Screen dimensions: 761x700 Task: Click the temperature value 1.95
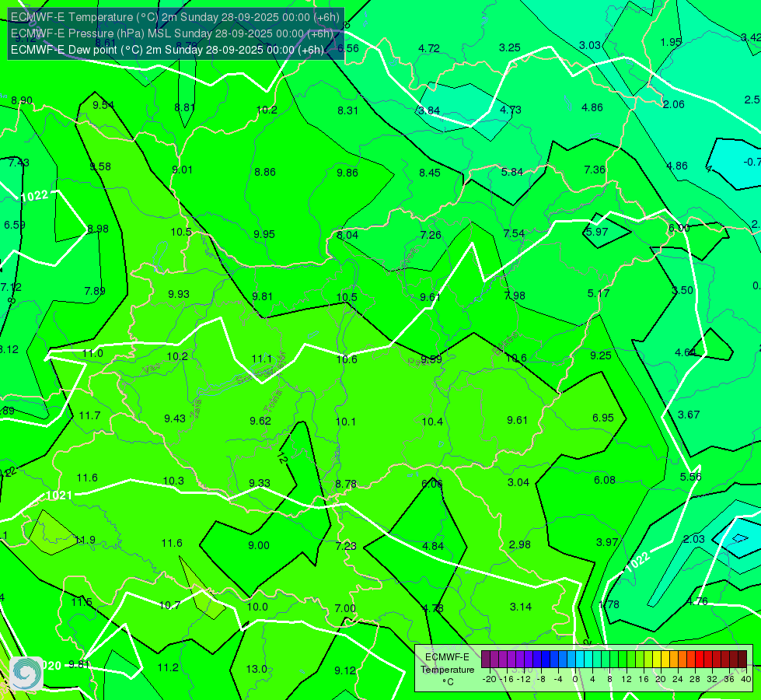point(671,42)
